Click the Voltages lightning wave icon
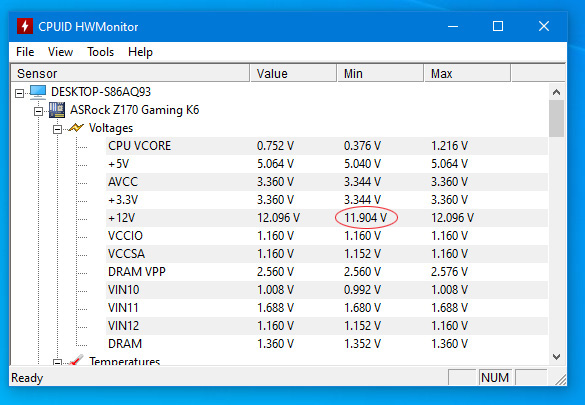 tap(76, 128)
